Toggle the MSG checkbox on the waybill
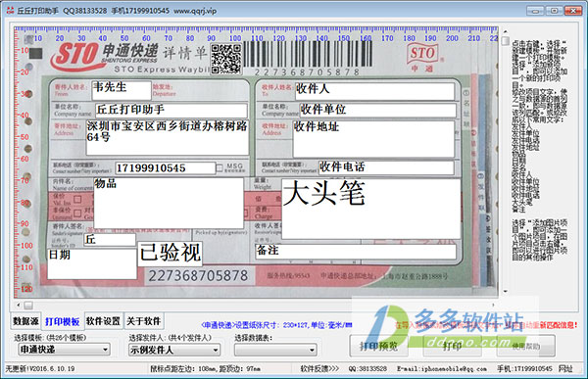The width and height of the screenshot is (588, 379). [x=220, y=167]
